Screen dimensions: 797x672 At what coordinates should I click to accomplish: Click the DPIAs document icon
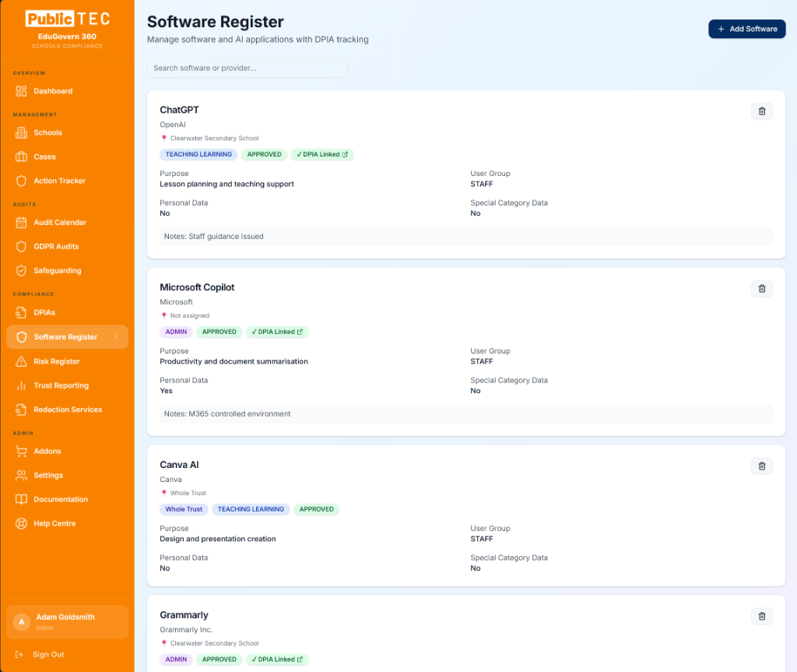(x=21, y=312)
